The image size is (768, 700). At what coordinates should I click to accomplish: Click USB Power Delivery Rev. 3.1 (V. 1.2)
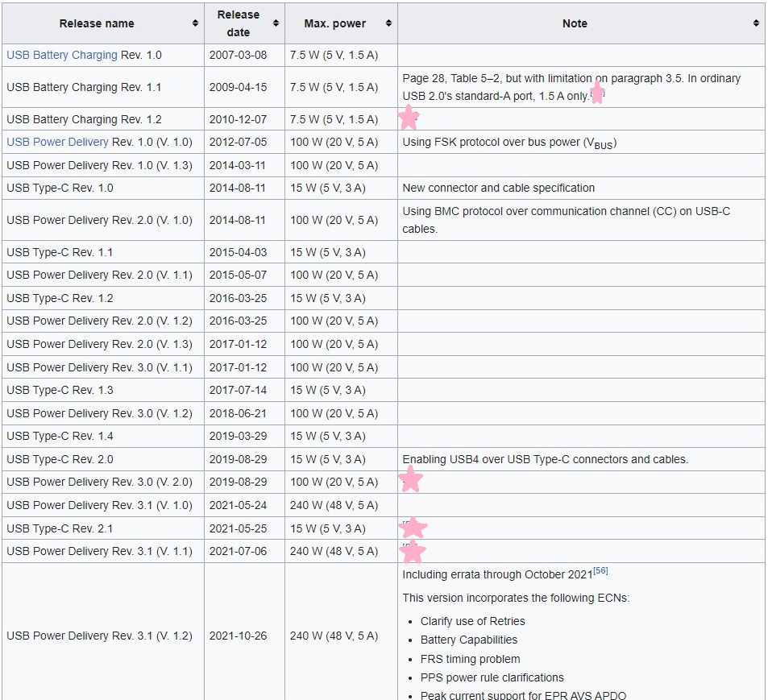pos(99,636)
